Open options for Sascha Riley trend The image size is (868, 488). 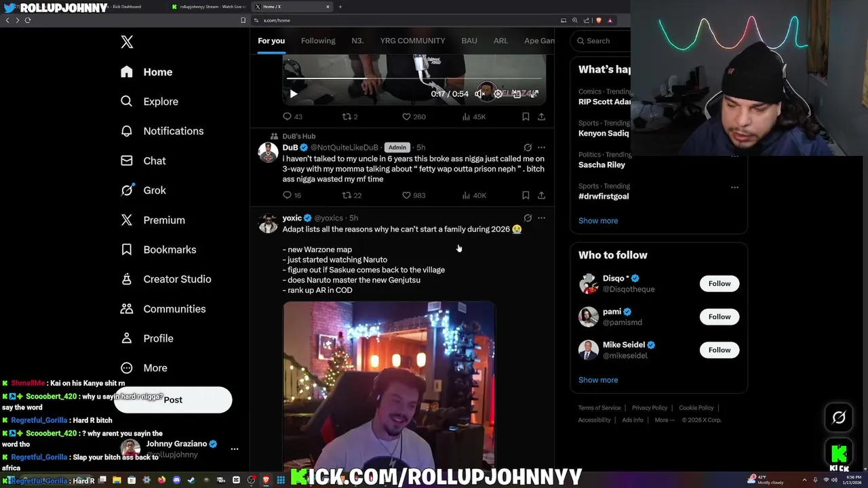pyautogui.click(x=734, y=155)
